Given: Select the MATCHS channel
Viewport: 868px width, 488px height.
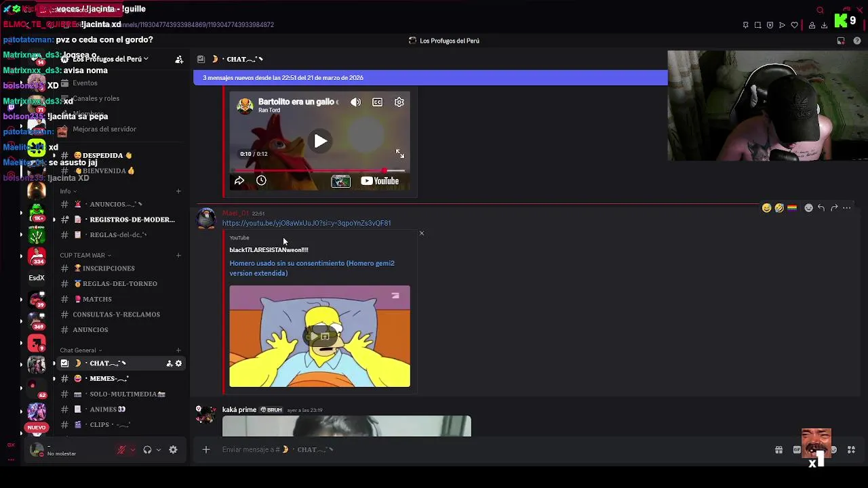Looking at the screenshot, I should click(119, 299).
